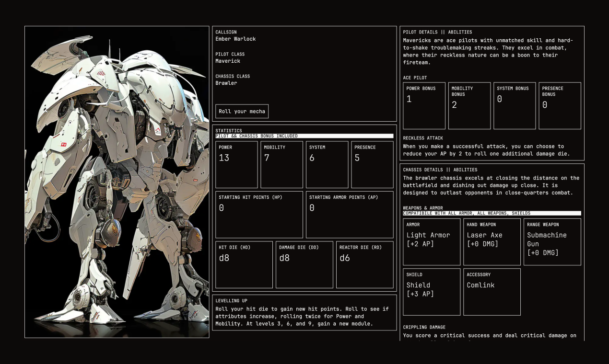Image resolution: width=609 pixels, height=364 pixels.
Task: Click the Crippling Damage heading
Action: [424, 327]
